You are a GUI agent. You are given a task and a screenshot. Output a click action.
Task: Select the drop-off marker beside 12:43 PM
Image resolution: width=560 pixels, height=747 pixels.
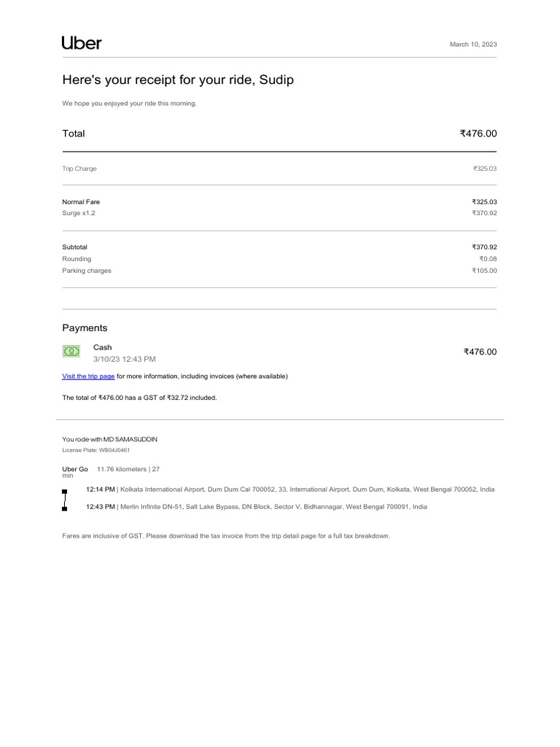click(x=65, y=508)
